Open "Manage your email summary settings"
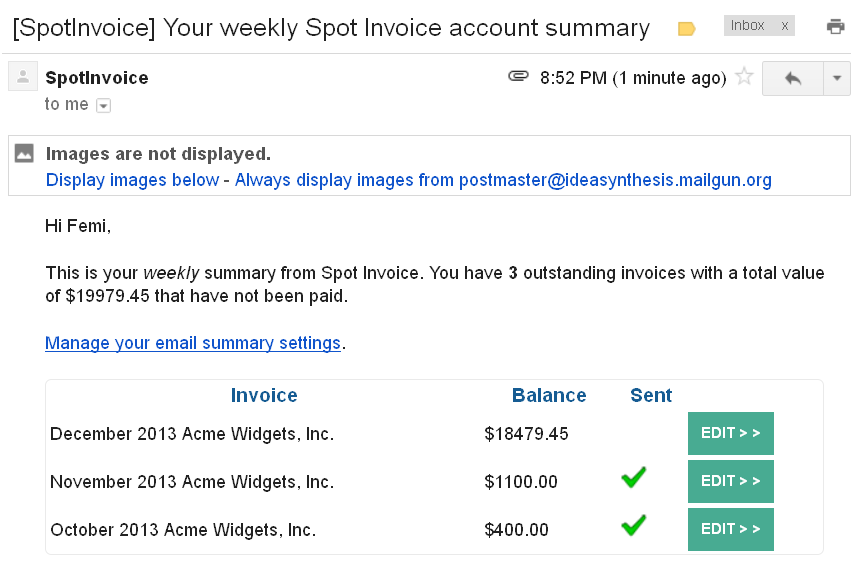This screenshot has height=582, width=854. coord(193,343)
